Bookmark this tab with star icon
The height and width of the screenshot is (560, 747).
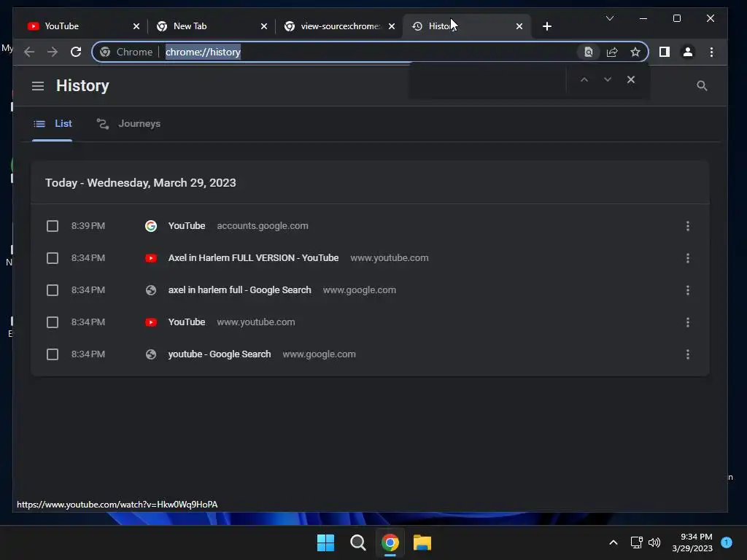tap(635, 52)
